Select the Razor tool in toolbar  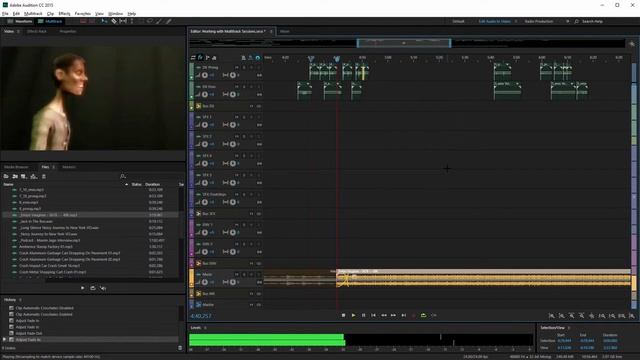[x=114, y=21]
